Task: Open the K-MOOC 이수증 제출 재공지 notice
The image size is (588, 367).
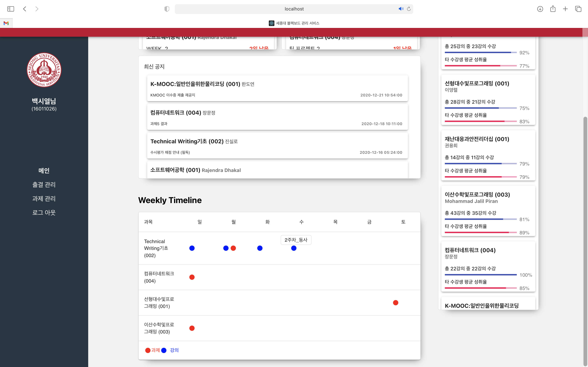Action: pos(277,88)
